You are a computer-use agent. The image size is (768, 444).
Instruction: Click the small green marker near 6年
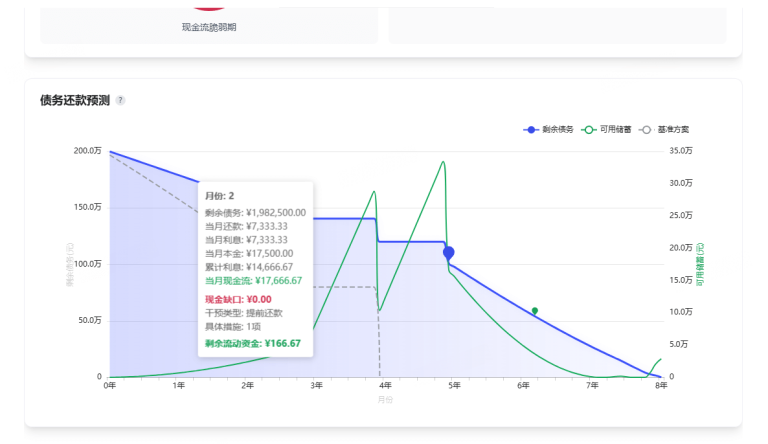point(535,311)
